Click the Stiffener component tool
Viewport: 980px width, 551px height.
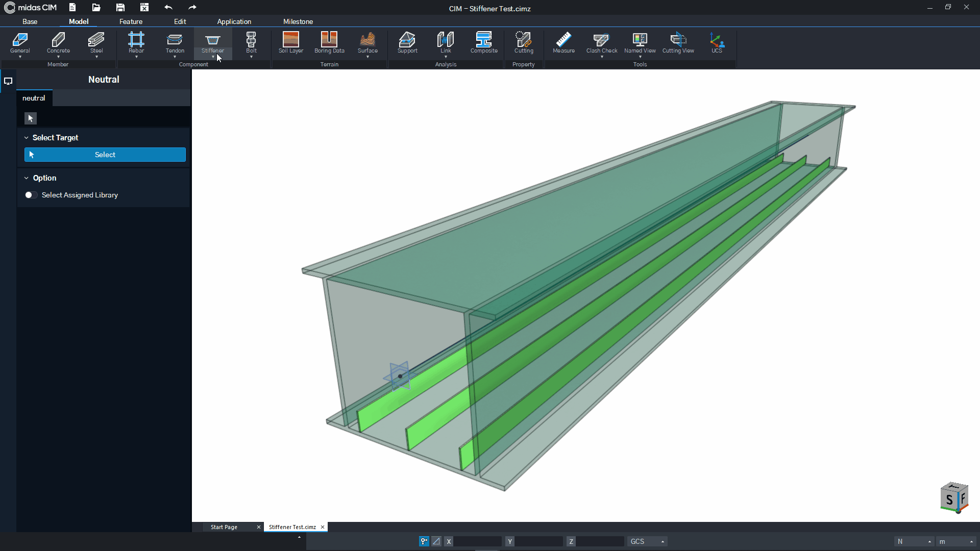213,43
